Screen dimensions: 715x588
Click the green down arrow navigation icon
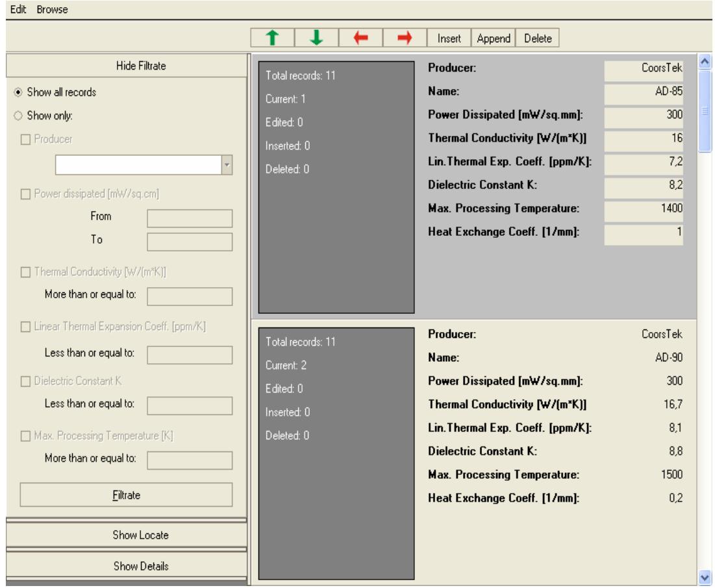(x=318, y=38)
